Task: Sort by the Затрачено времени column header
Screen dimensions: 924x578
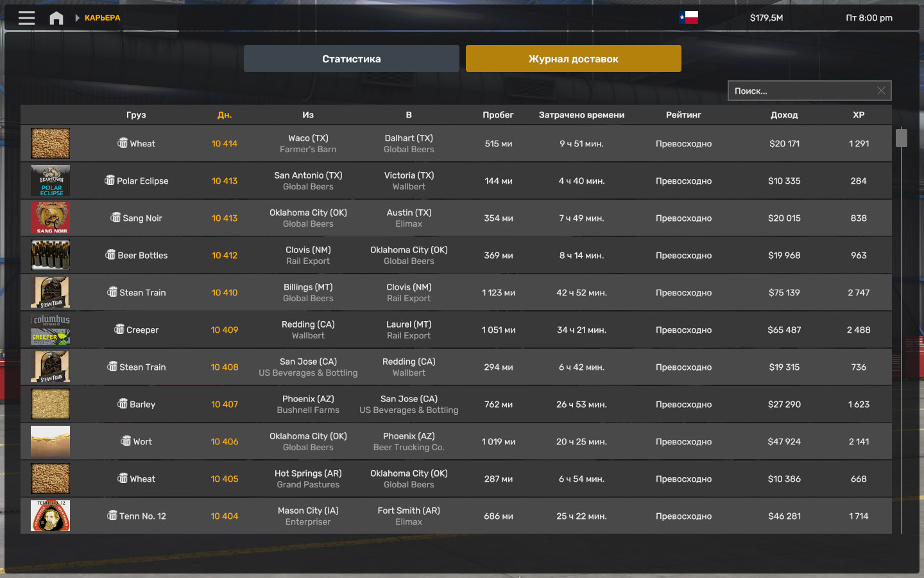Action: pos(581,115)
